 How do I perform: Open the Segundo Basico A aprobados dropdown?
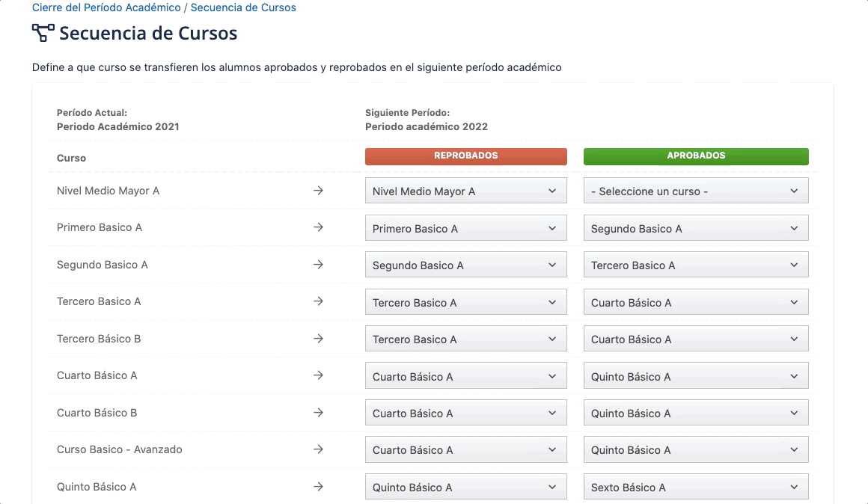pyautogui.click(x=695, y=228)
